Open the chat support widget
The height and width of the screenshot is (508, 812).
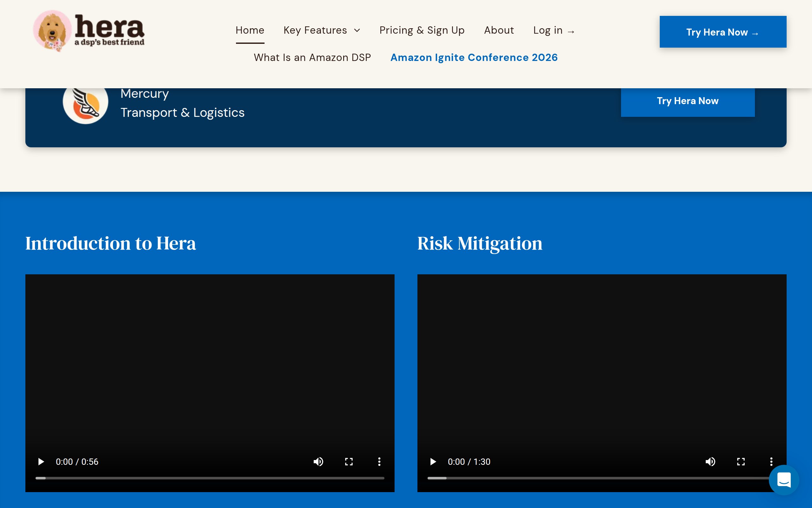coord(784,480)
